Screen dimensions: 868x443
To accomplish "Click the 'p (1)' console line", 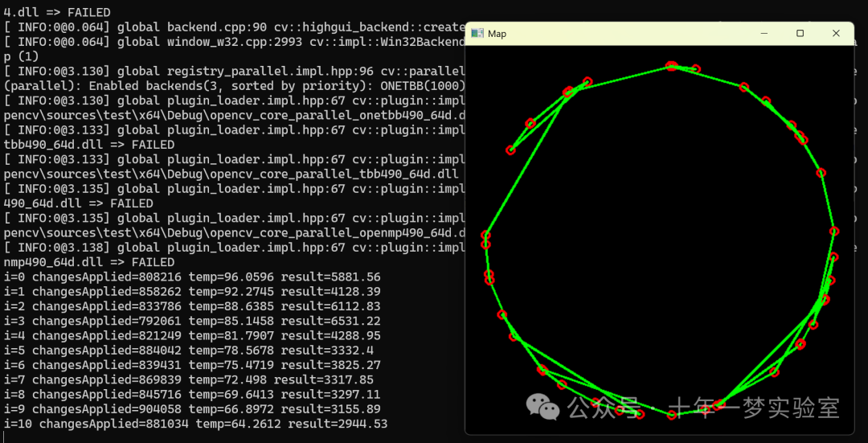I will 22,56.
